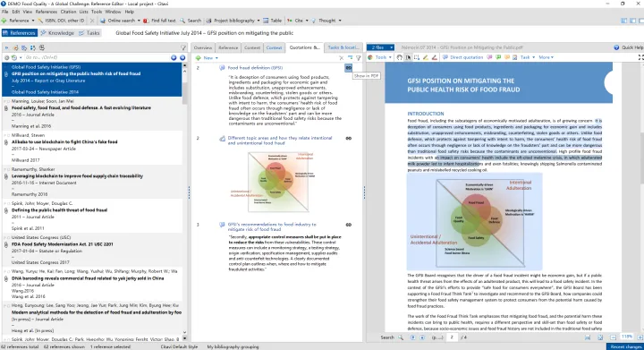
Task: Select the red highlighter tool
Action: [x=434, y=57]
